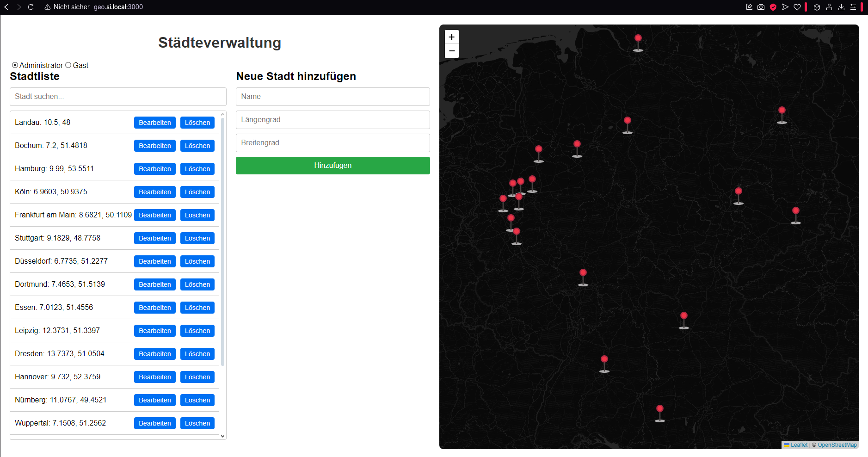Screen dimensions: 868x457
Task: Open the browser downloads icon
Action: tap(841, 7)
